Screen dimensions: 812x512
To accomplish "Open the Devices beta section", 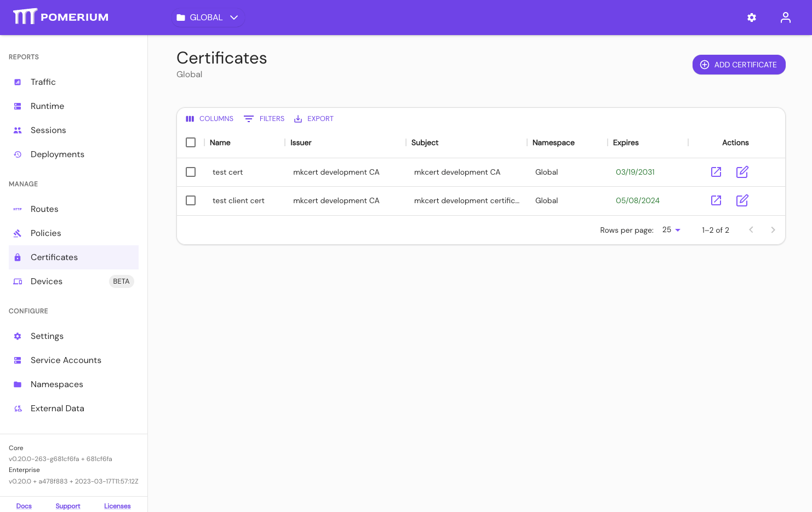I will pos(46,281).
